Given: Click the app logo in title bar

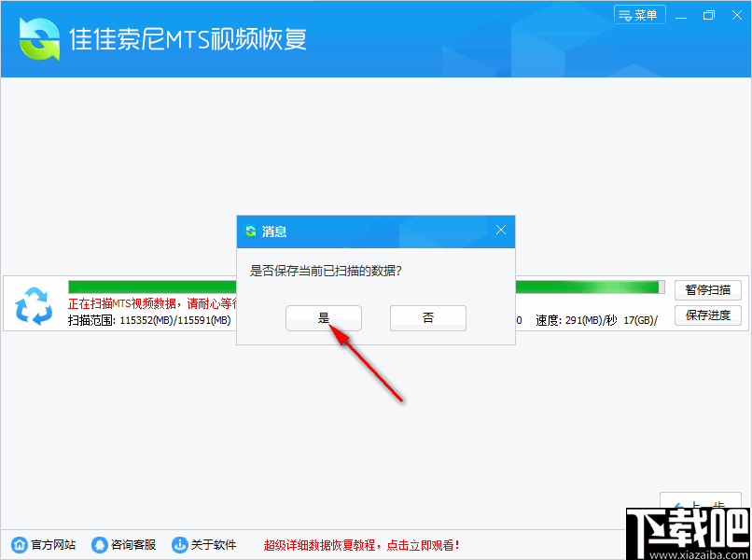Looking at the screenshot, I should 39,39.
